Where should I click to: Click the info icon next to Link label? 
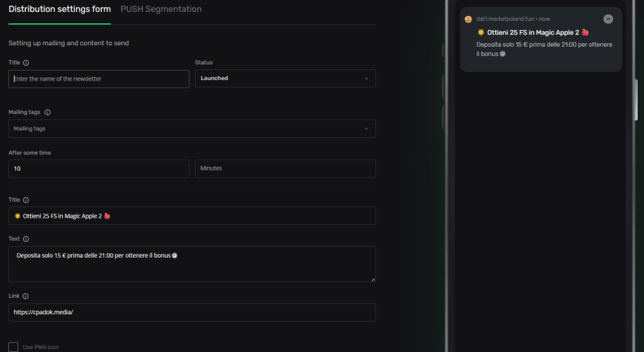(26, 296)
